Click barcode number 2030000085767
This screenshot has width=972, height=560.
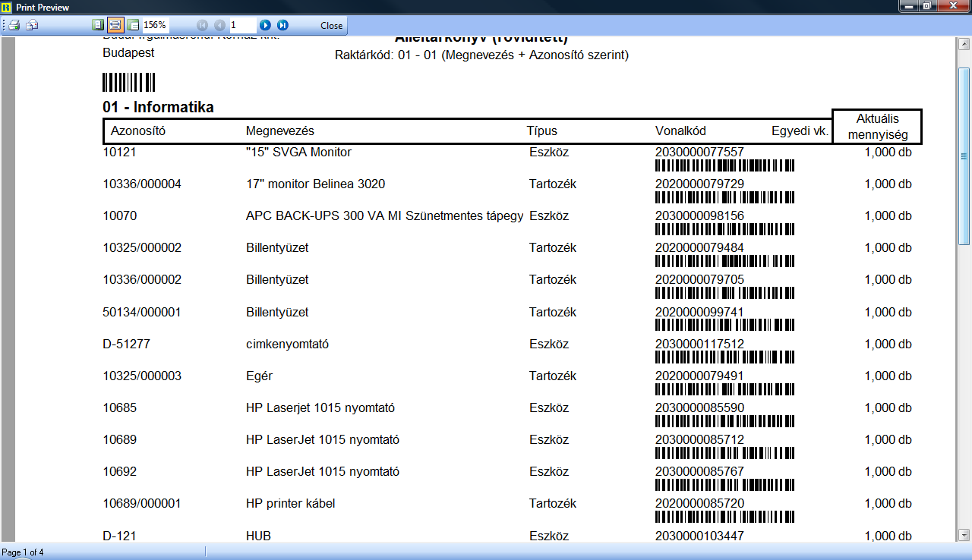(699, 471)
